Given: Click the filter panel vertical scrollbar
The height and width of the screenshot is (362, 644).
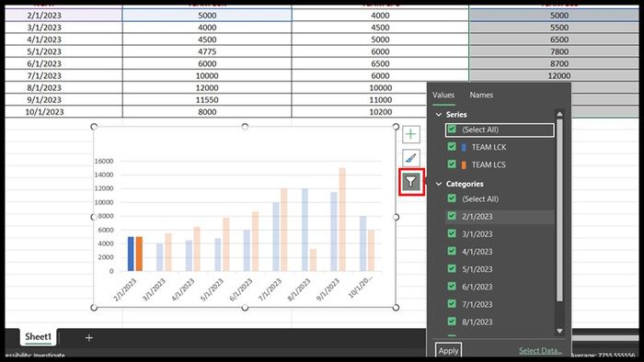Looking at the screenshot, I should coord(559,209).
